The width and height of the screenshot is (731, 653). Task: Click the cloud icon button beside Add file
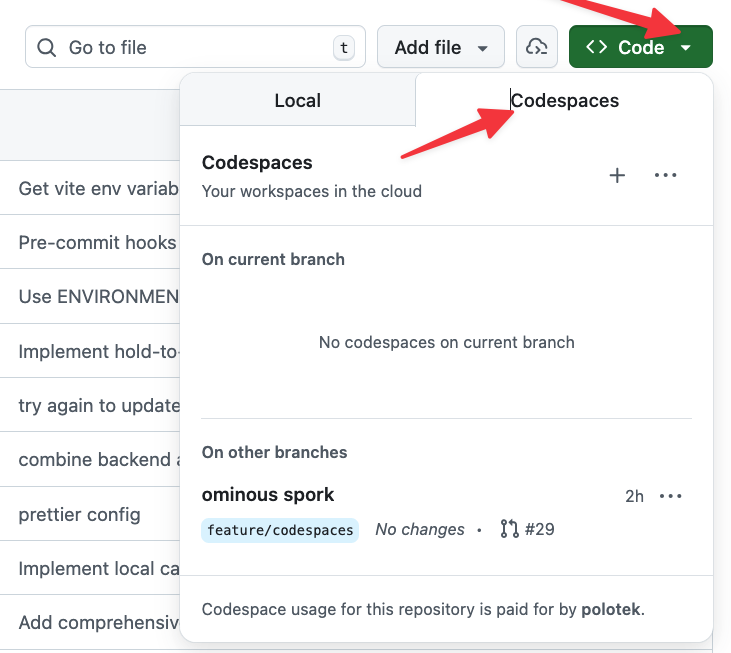pos(537,47)
